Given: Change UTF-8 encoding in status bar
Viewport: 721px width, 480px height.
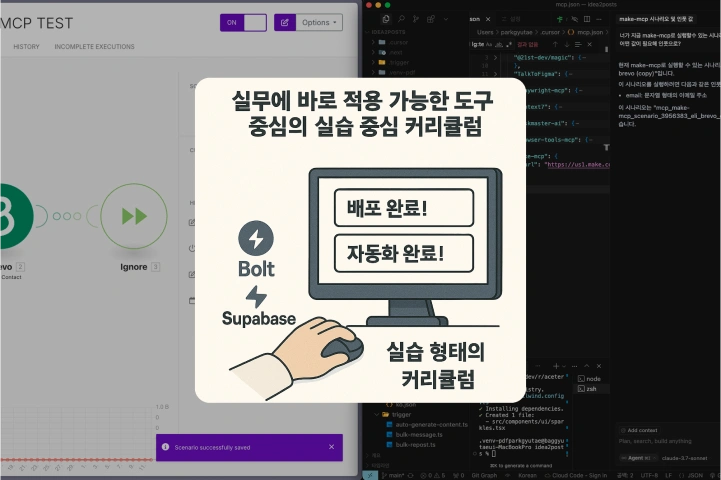Looking at the screenshot, I should [x=649, y=475].
